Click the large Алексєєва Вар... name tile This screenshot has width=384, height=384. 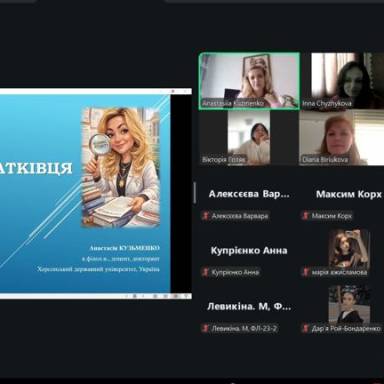tap(249, 194)
